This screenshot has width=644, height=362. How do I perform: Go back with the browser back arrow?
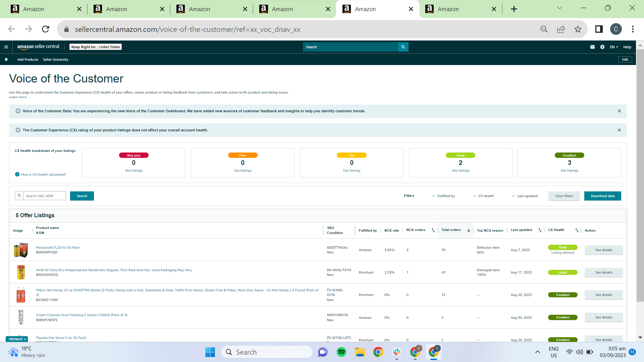(x=12, y=29)
